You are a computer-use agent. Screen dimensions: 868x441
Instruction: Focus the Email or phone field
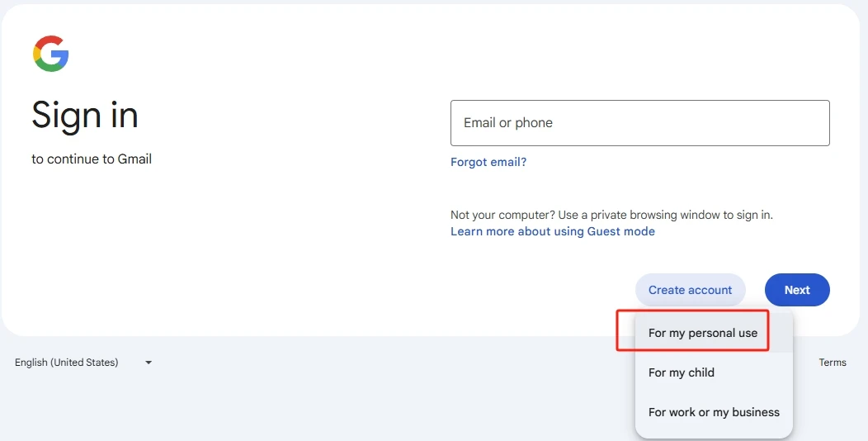coord(639,123)
